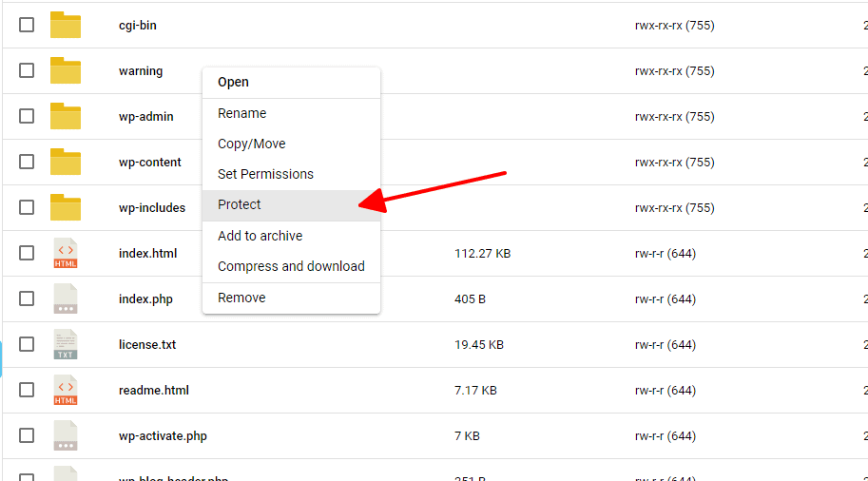Click the wp-includes folder icon
The height and width of the screenshot is (481, 868).
tap(66, 208)
